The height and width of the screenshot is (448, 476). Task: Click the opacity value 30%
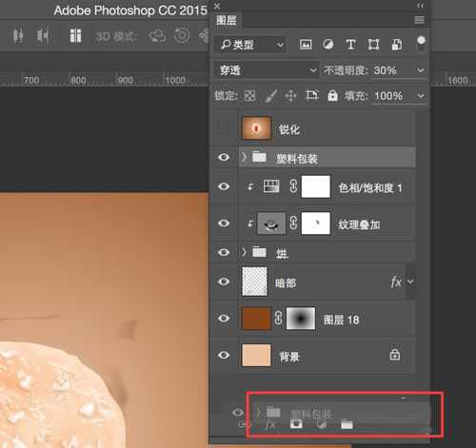pyautogui.click(x=385, y=70)
